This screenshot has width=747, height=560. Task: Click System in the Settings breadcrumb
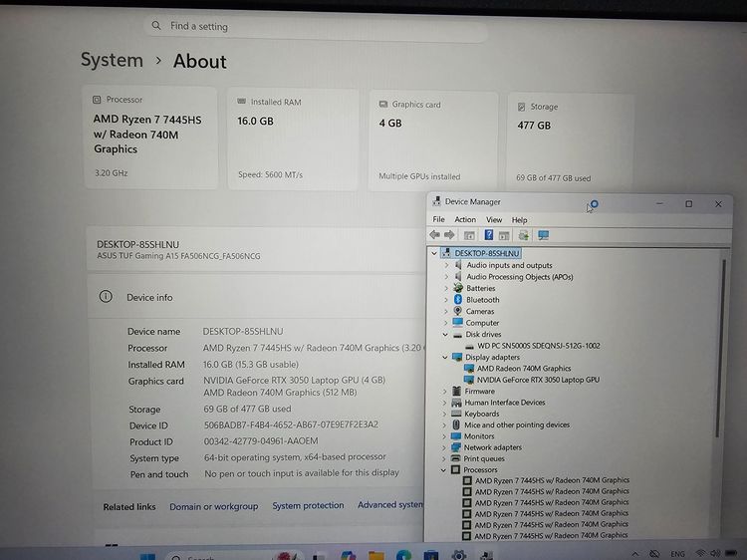pyautogui.click(x=112, y=60)
